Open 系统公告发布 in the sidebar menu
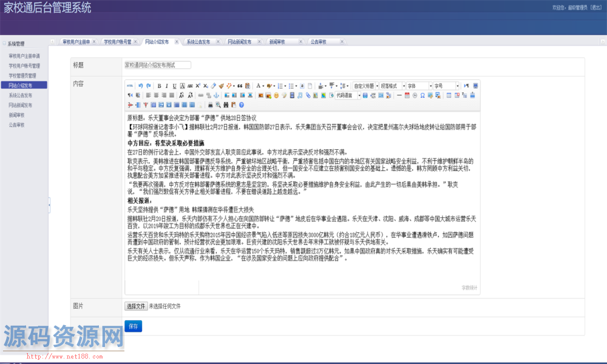Image resolution: width=607 pixels, height=364 pixels. pos(21,95)
